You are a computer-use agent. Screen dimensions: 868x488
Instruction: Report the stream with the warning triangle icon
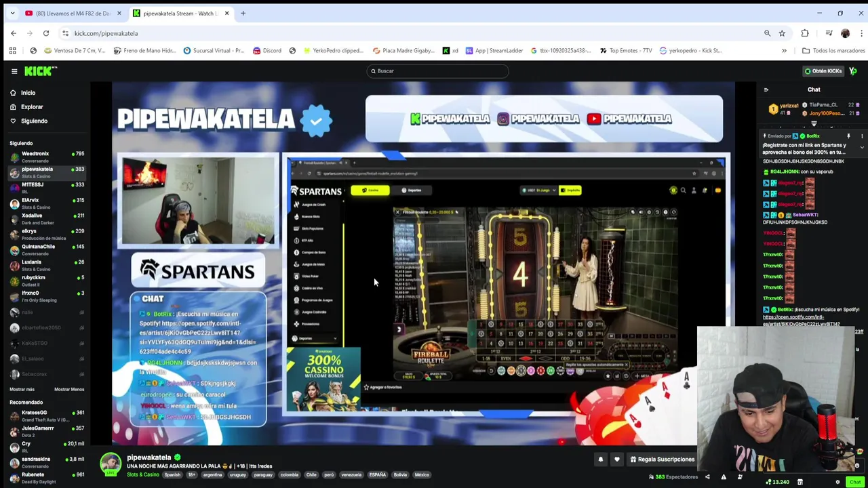(724, 477)
